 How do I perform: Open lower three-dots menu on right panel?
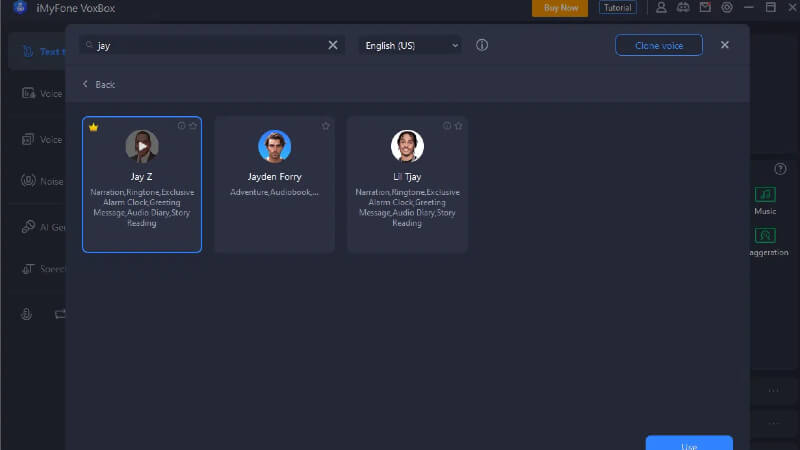[x=773, y=423]
